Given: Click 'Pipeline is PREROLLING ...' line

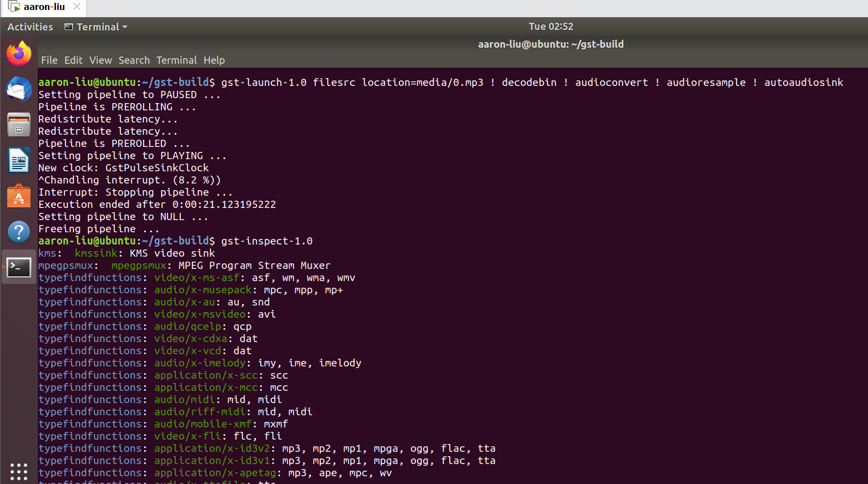Looking at the screenshot, I should [x=117, y=107].
